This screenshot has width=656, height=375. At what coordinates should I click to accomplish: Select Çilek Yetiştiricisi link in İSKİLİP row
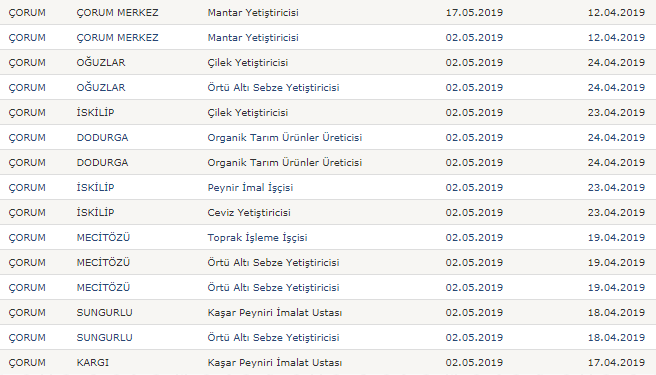[x=248, y=113]
